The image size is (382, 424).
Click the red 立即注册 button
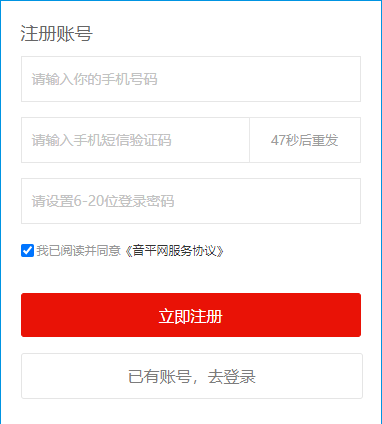pos(191,315)
